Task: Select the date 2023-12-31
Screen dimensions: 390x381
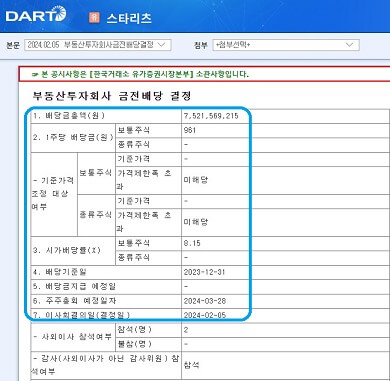Action: pos(204,272)
